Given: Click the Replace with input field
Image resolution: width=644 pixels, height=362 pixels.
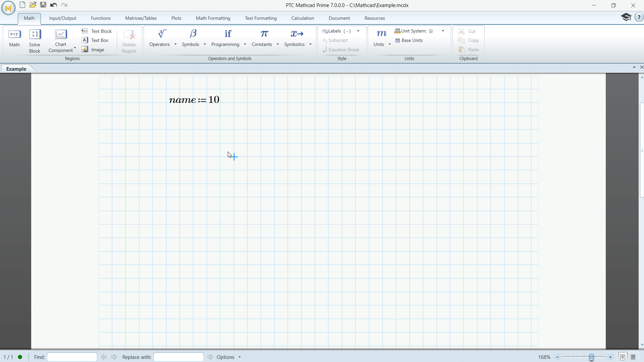Looking at the screenshot, I should tap(178, 357).
